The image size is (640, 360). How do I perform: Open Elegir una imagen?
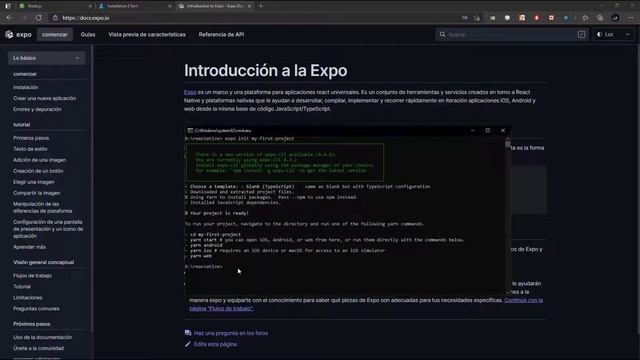coord(33,182)
